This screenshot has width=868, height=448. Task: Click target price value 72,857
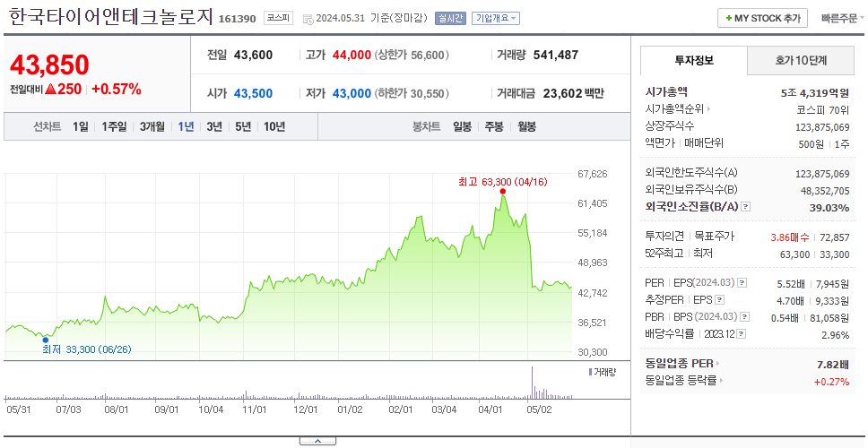pos(835,237)
